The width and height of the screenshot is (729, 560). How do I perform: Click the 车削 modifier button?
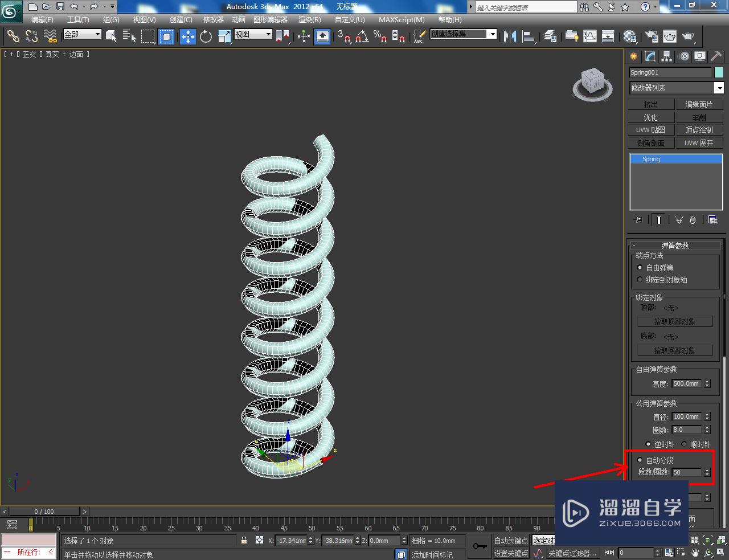[699, 117]
